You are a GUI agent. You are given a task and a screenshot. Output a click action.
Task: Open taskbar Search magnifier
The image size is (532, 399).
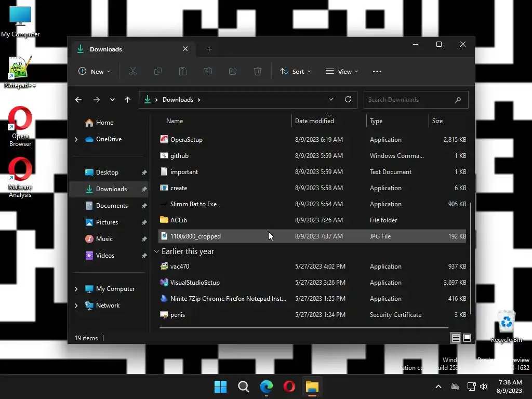pos(243,387)
